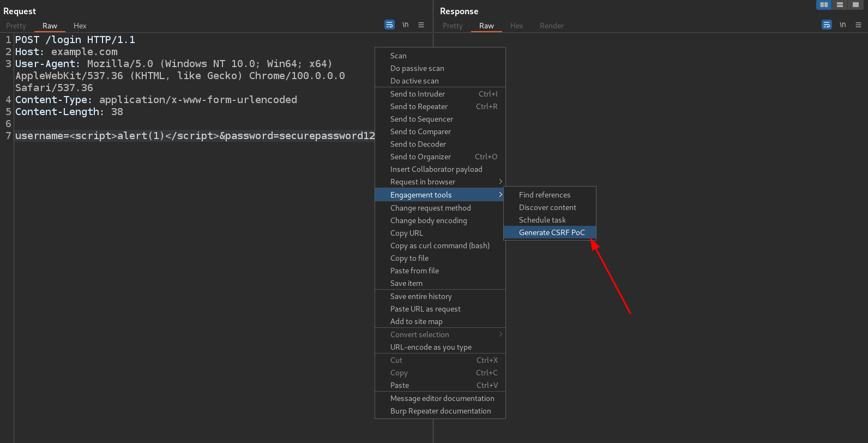Click the username=<script> request body line
The height and width of the screenshot is (443, 868).
pyautogui.click(x=195, y=136)
